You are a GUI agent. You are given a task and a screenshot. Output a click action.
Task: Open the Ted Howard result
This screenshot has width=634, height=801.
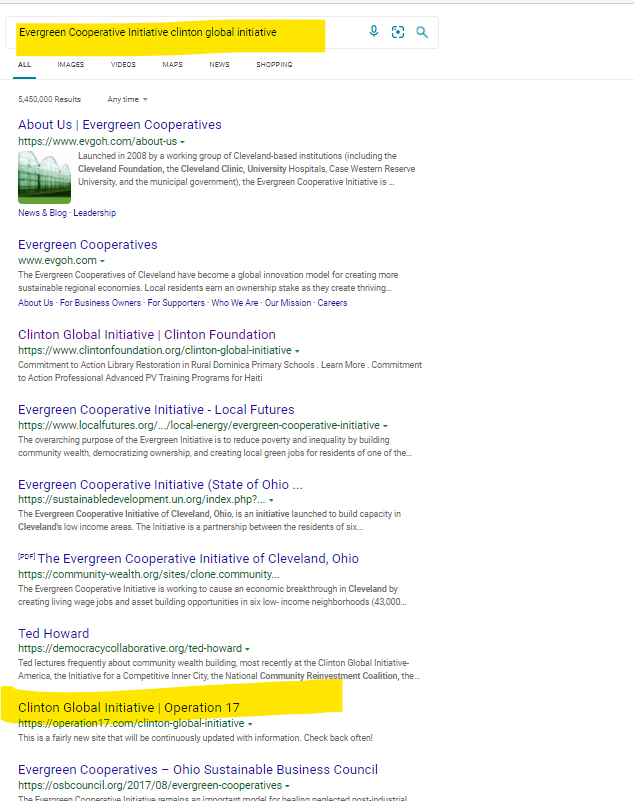point(54,633)
